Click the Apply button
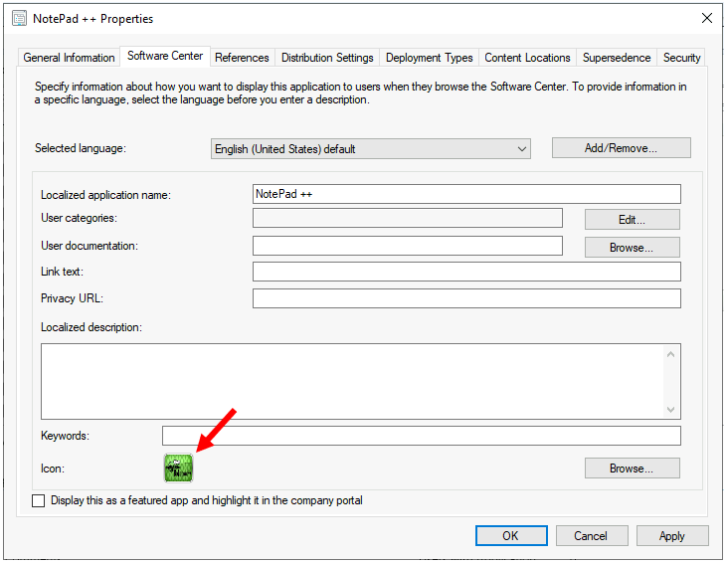The image size is (728, 564). [672, 536]
